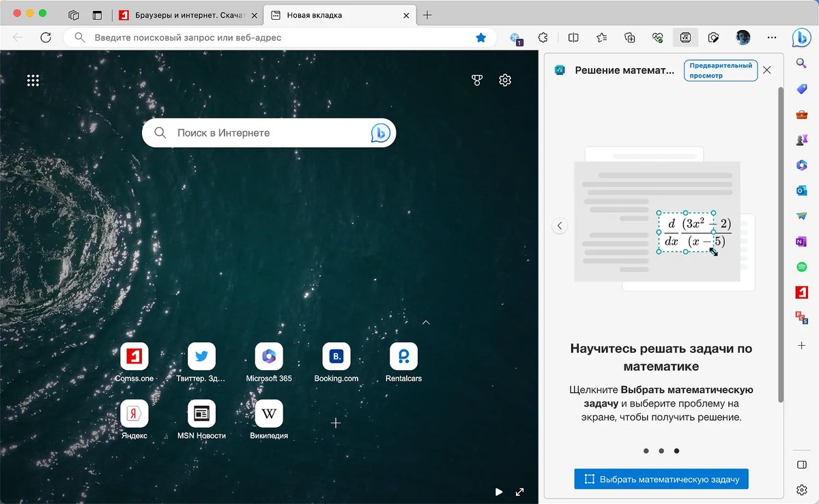
Task: Click Выбрать математическую задачу button
Action: (x=661, y=479)
